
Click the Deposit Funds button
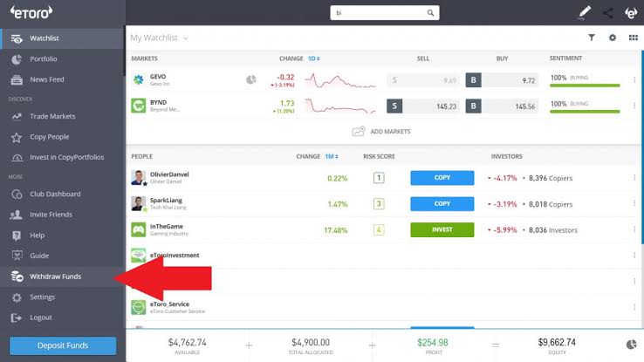tap(63, 345)
